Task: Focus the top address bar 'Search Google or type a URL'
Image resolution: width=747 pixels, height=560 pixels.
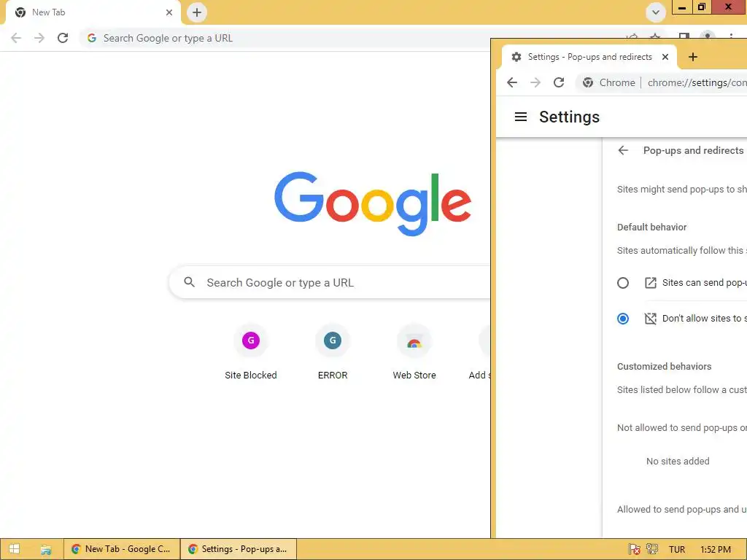Action: click(x=286, y=38)
